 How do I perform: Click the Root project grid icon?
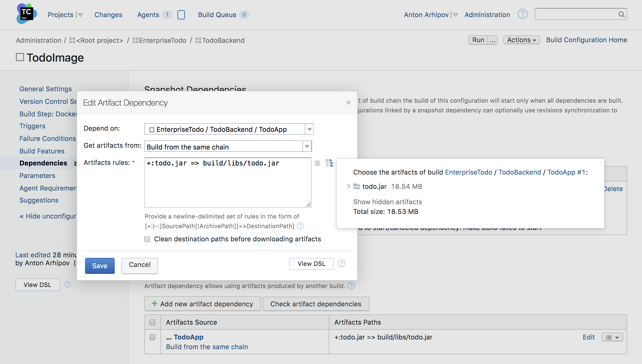pos(72,41)
